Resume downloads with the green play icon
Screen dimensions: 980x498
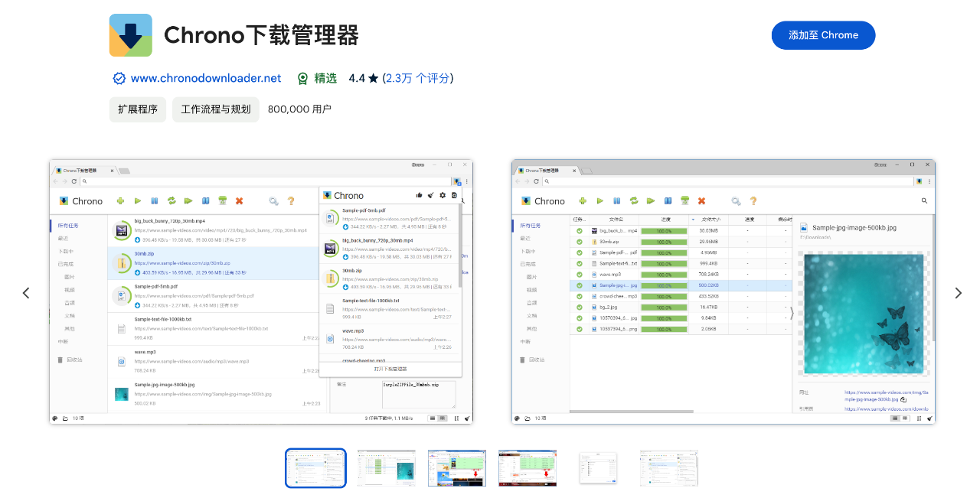click(x=137, y=200)
